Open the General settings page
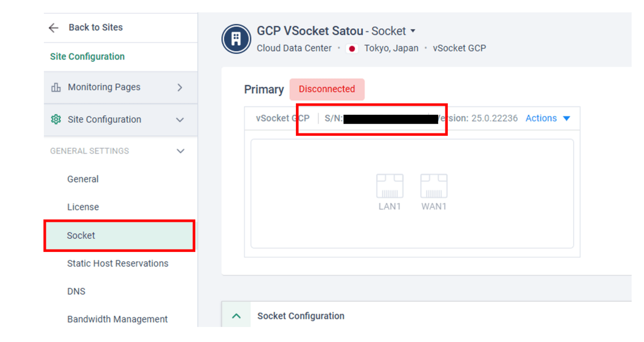Screen dimensions: 644x342 point(83,179)
